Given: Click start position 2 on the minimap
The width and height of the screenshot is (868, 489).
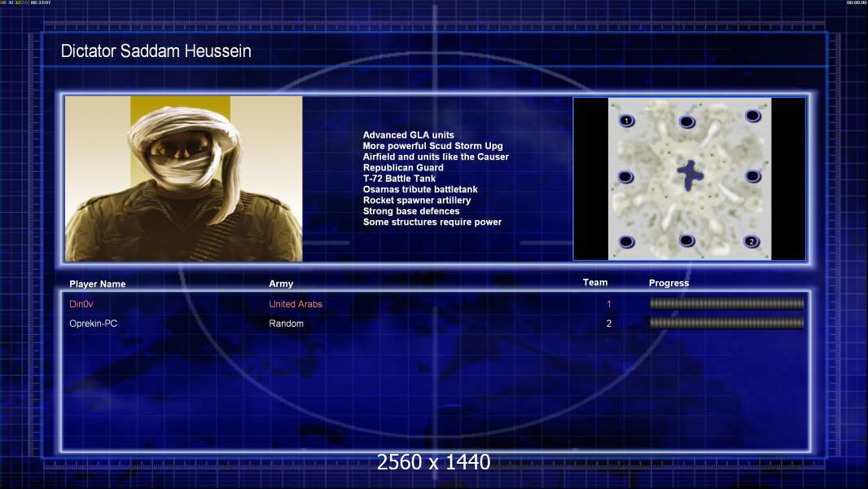Looking at the screenshot, I should [x=752, y=241].
